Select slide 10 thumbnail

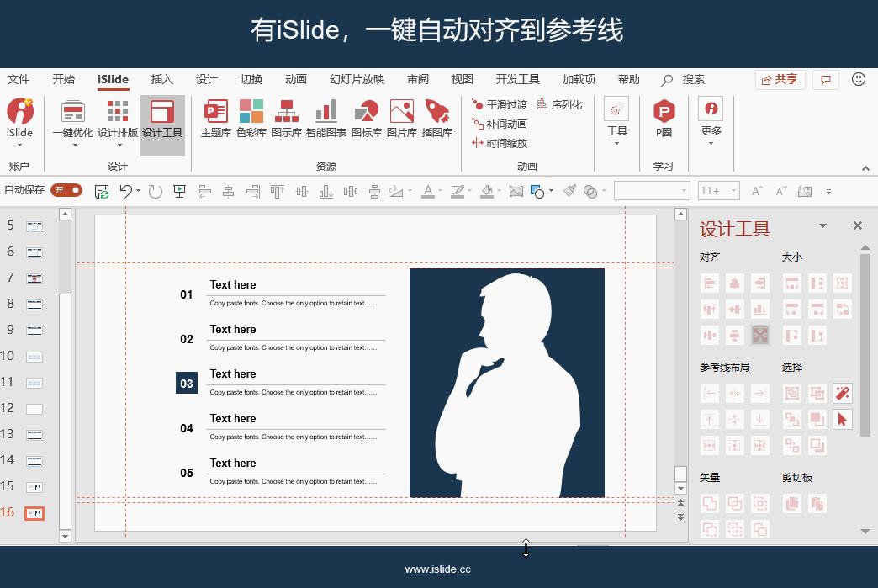(x=34, y=357)
